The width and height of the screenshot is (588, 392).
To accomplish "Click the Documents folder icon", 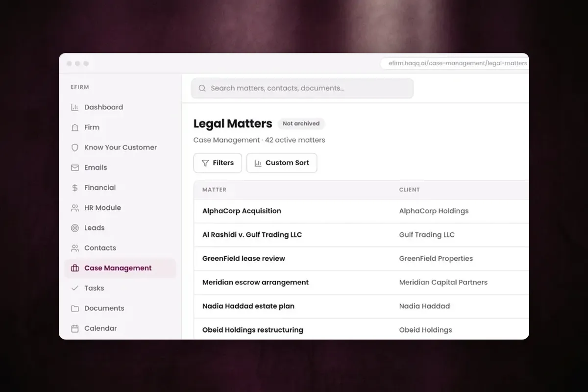I will pyautogui.click(x=74, y=308).
